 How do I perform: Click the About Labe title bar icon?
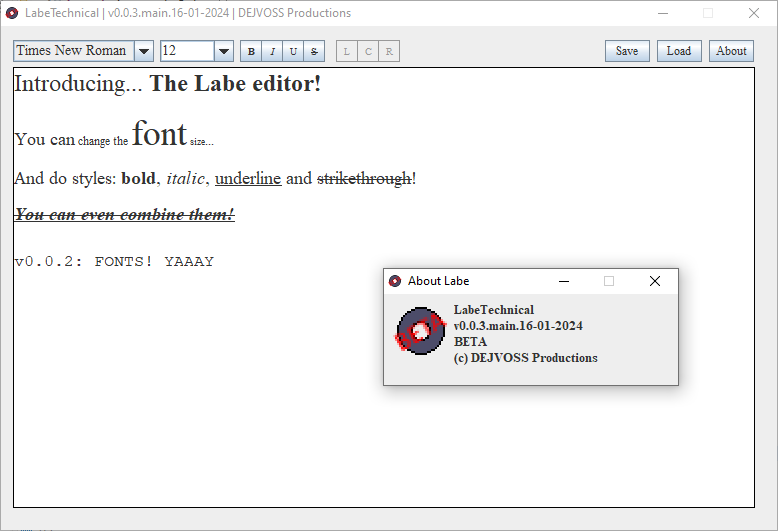(x=395, y=281)
